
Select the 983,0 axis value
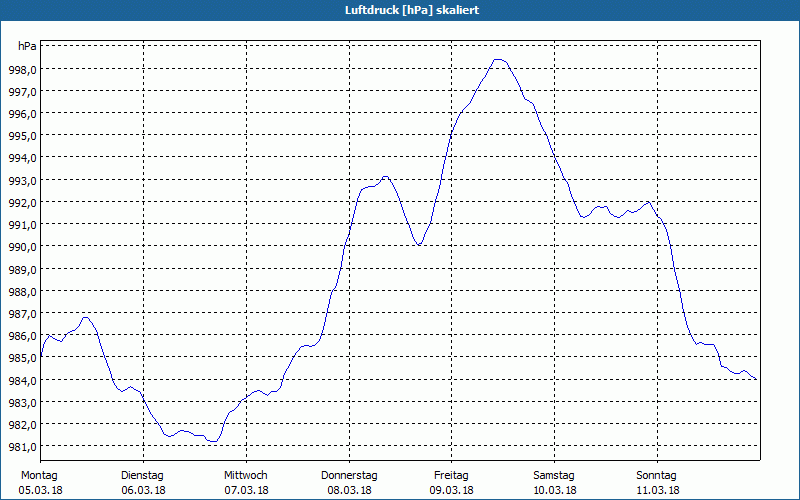click(22, 403)
